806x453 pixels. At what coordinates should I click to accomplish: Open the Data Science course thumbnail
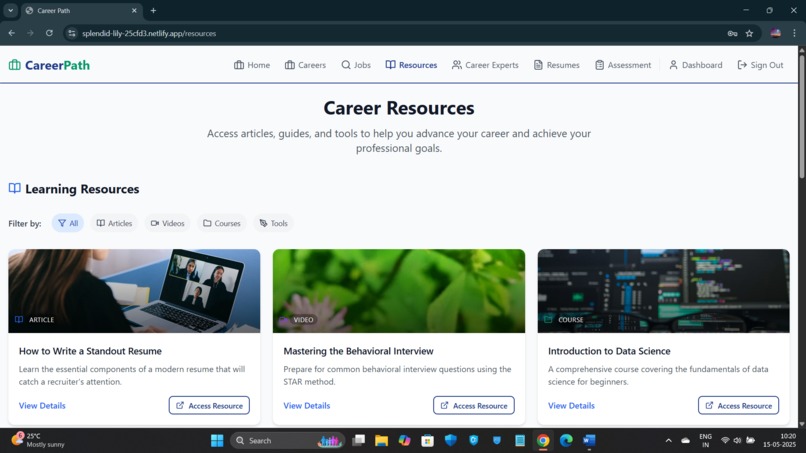[x=664, y=291]
